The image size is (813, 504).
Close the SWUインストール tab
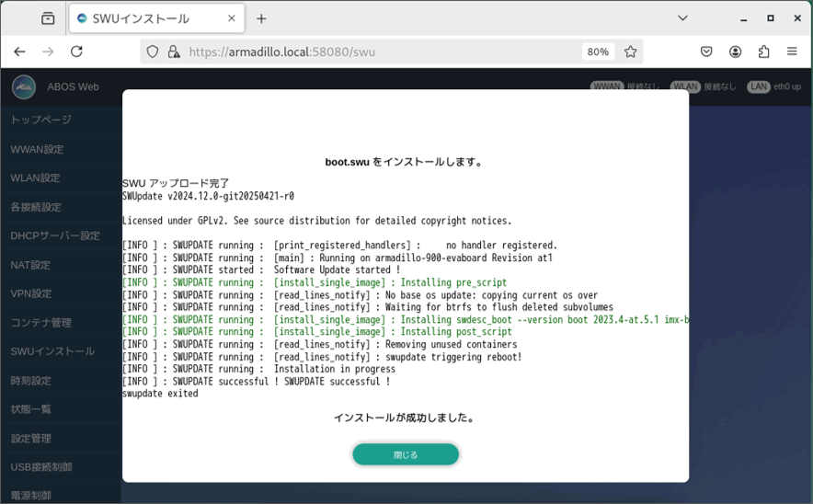pyautogui.click(x=232, y=18)
